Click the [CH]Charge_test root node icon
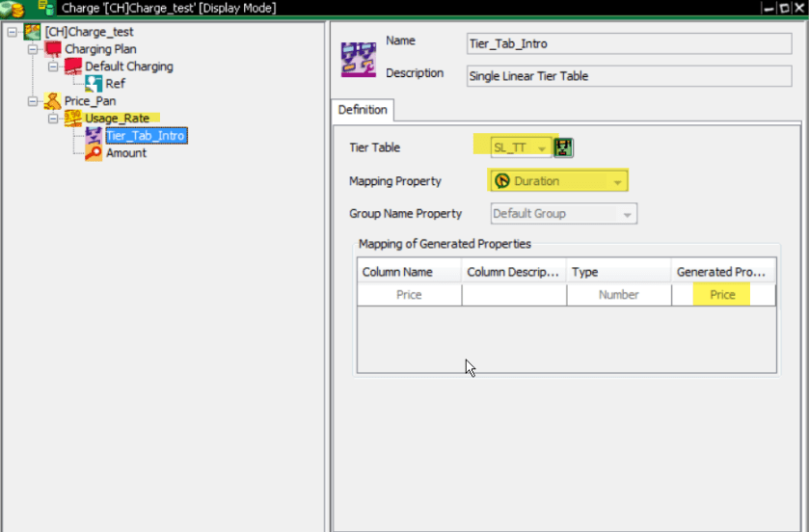 point(32,32)
